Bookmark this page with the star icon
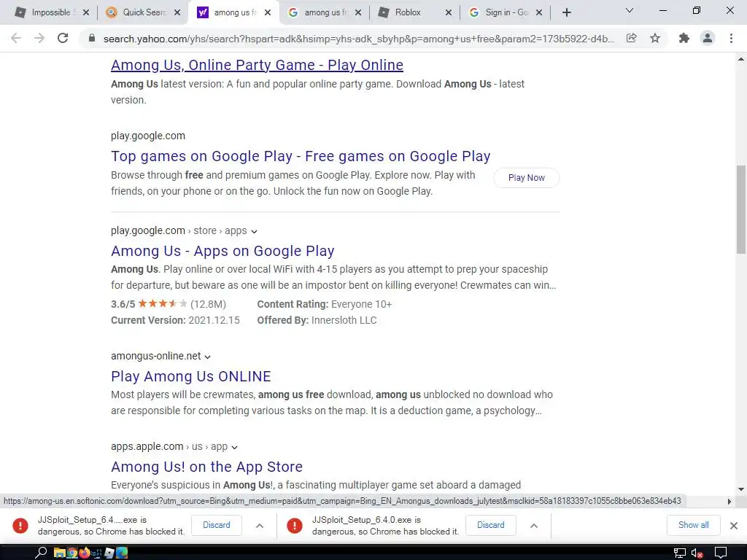 (655, 38)
